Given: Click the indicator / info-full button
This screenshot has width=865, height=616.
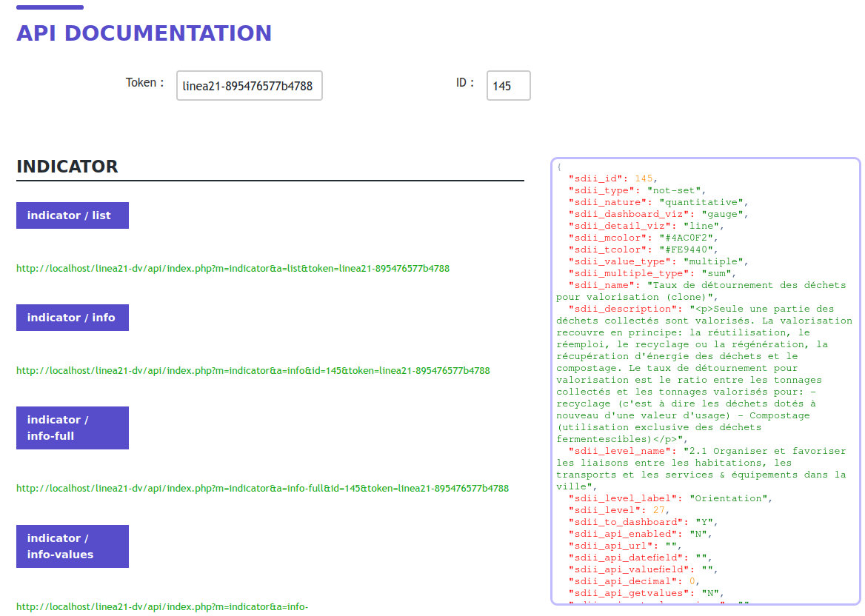Looking at the screenshot, I should (x=73, y=428).
